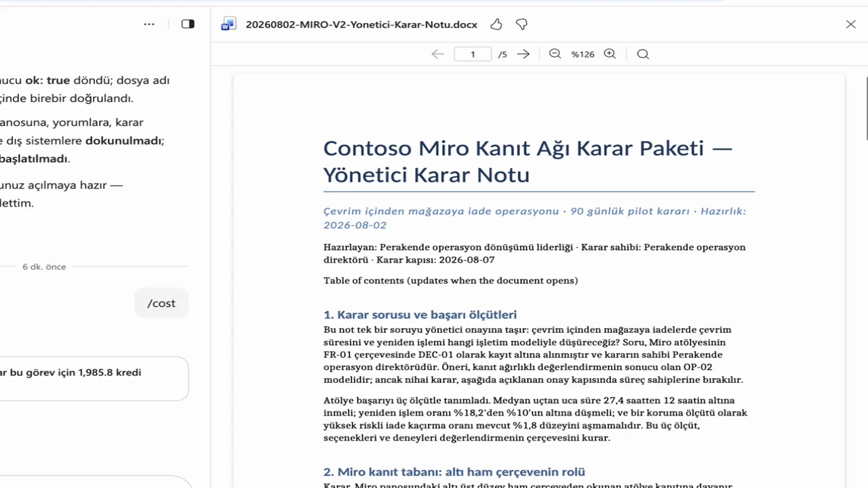The image size is (868, 488).
Task: Click the 'Table of contents' line
Action: 450,281
